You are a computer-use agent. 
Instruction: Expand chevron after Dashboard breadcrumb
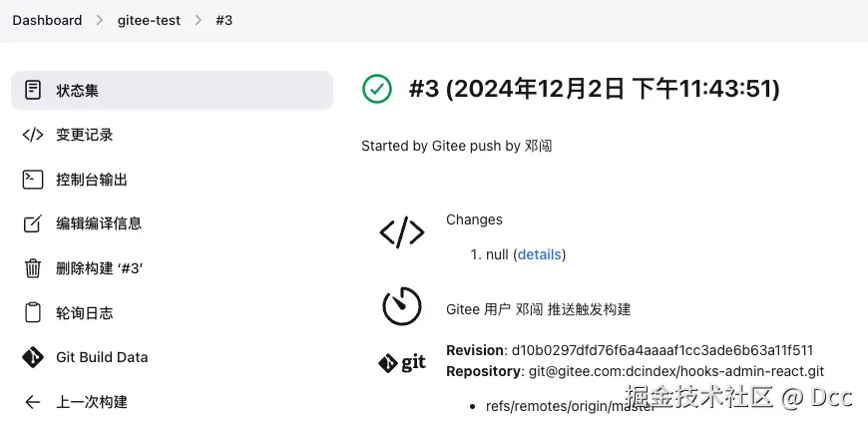(100, 21)
